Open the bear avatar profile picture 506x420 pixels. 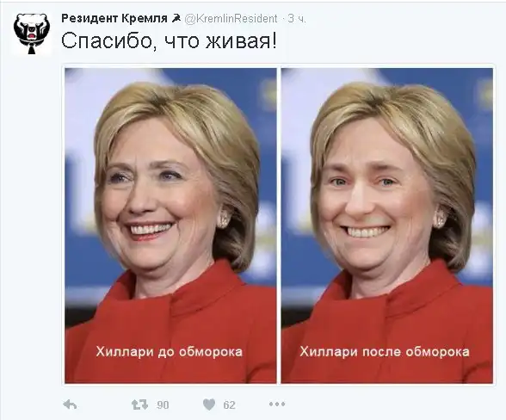tap(32, 34)
